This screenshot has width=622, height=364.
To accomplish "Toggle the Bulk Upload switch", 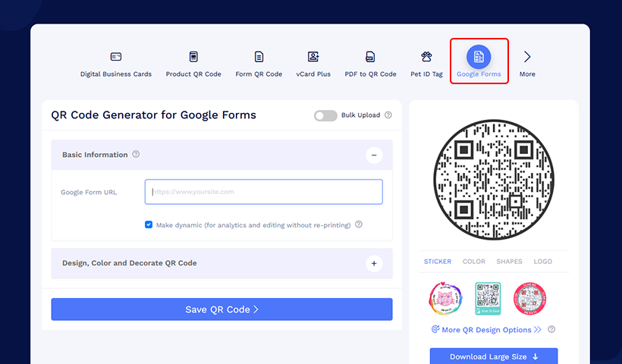I will click(325, 115).
